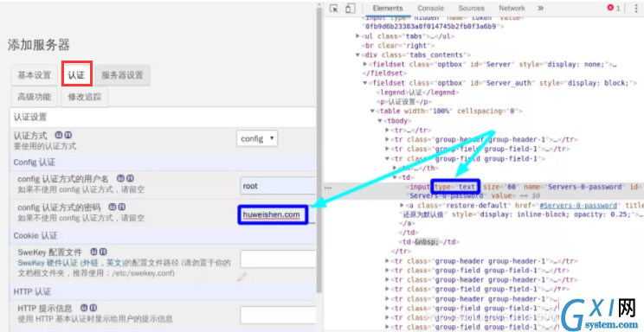Activate the DevTools inspect element picker icon

pos(334,9)
